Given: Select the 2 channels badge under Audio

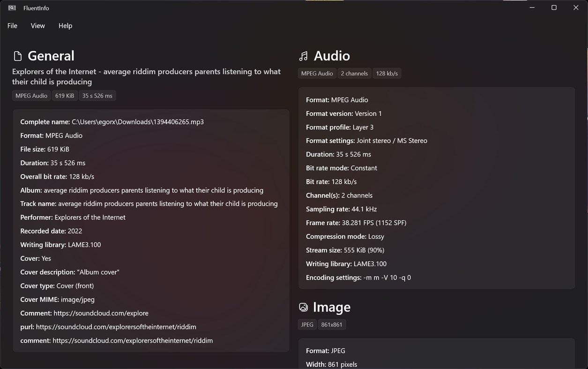Looking at the screenshot, I should pyautogui.click(x=354, y=73).
